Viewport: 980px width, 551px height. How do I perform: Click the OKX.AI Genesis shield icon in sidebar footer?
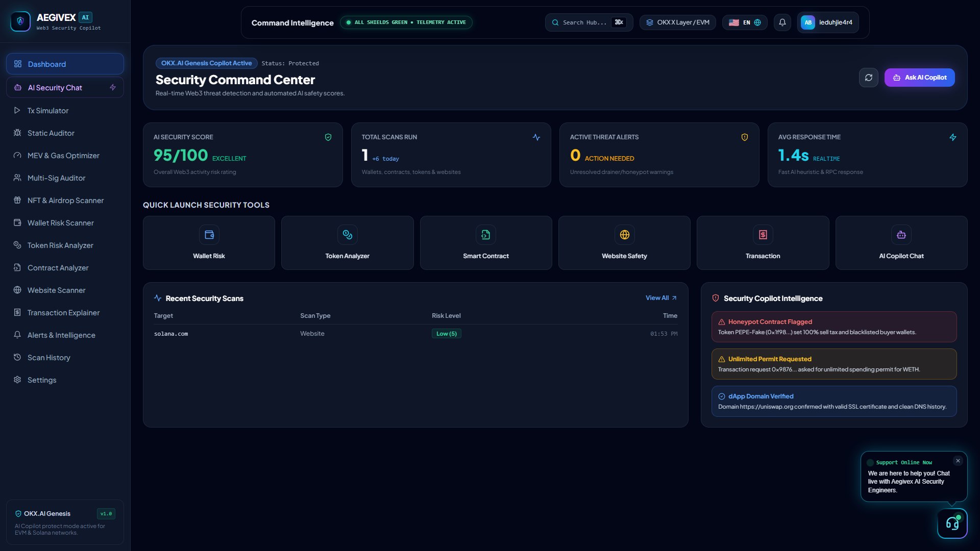click(x=18, y=514)
